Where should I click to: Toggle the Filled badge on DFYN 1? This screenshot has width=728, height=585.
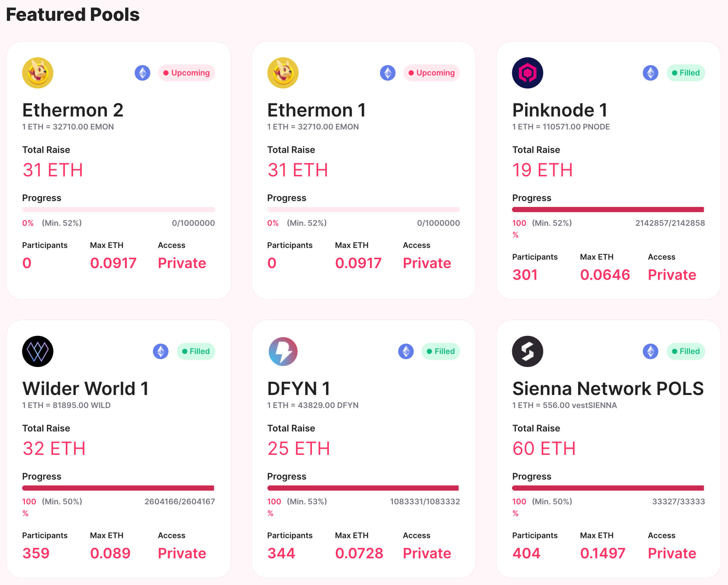[440, 351]
